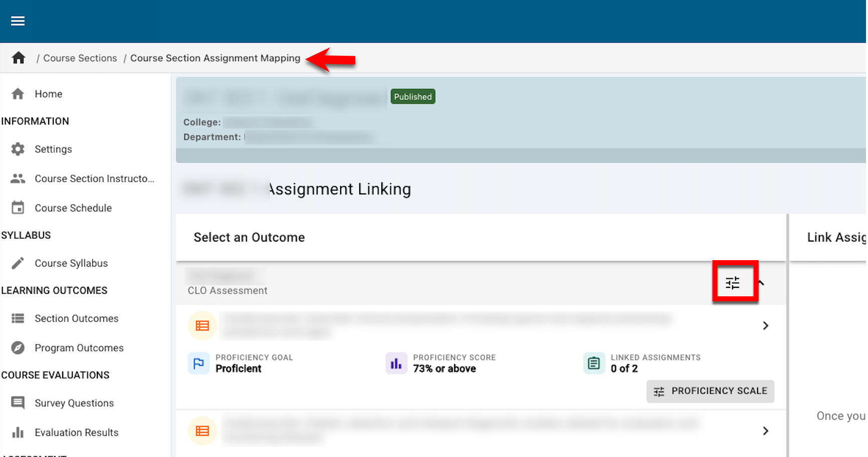Viewport: 868px width, 457px height.
Task: Go to Course Sections breadcrumb link
Action: click(x=80, y=58)
